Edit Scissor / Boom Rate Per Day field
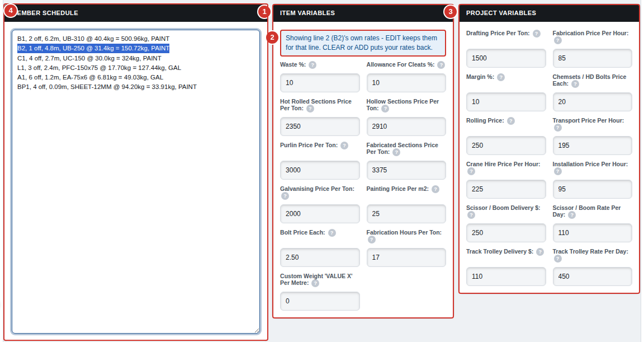 tap(592, 233)
